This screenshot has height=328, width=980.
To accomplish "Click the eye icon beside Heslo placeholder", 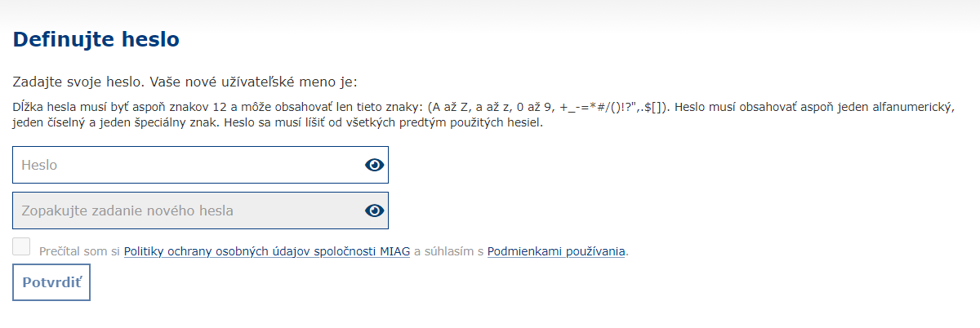I will (374, 165).
